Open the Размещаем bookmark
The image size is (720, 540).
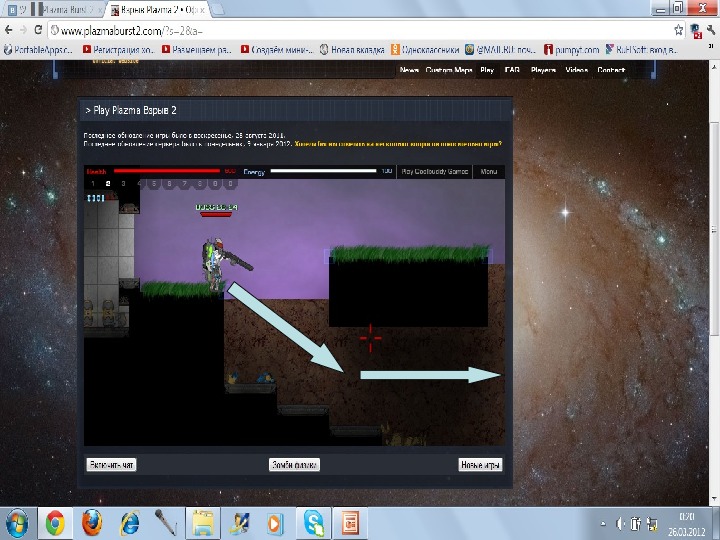pos(197,50)
